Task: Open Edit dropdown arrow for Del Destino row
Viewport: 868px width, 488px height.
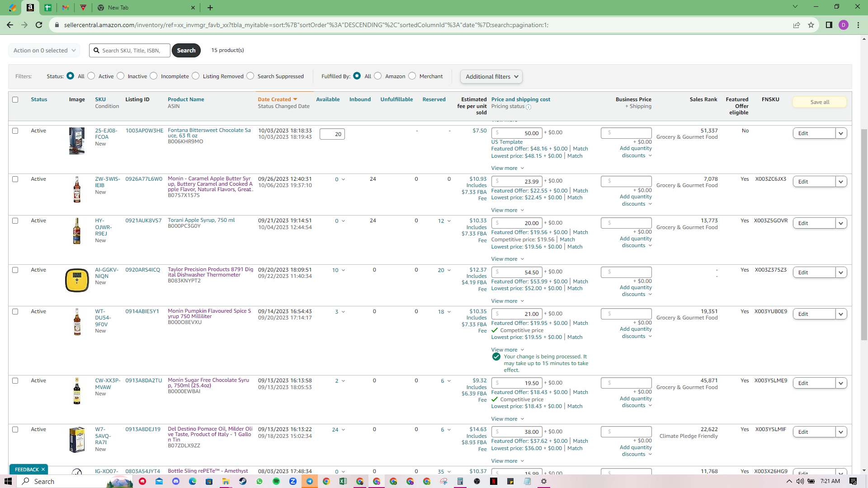Action: coord(841,432)
